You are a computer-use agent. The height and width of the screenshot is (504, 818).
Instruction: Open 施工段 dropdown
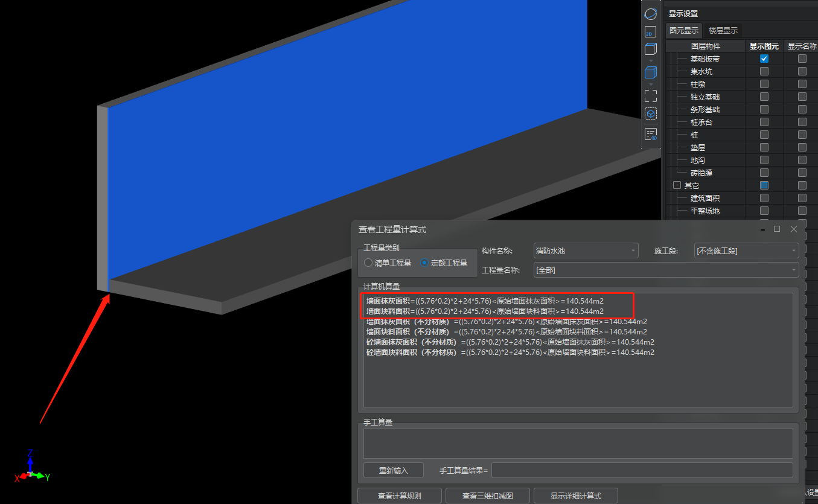coord(746,250)
